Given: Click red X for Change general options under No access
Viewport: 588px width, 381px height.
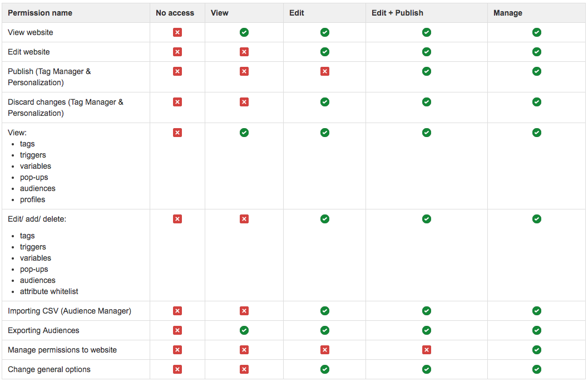Looking at the screenshot, I should [x=177, y=369].
